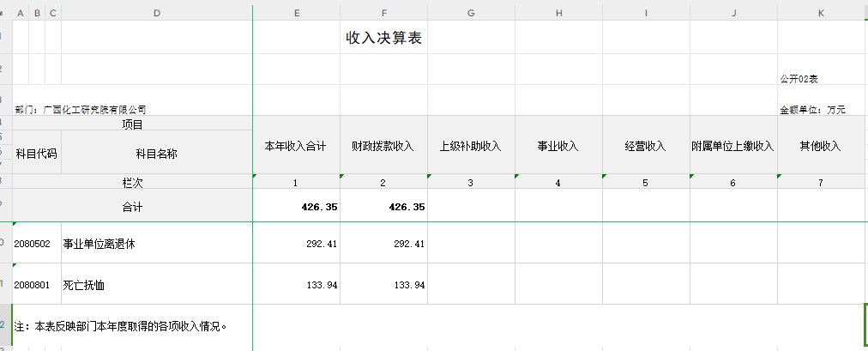
Task: Select column E header
Action: 296,13
